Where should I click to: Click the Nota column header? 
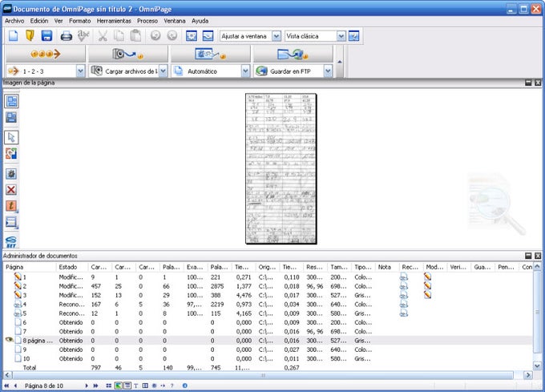(x=387, y=267)
